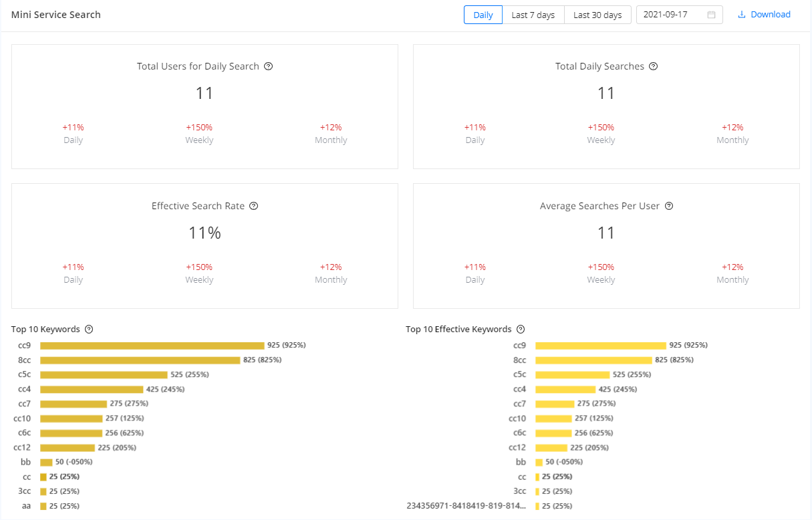Click the cc4 bar in Top 10 Effective Keywords

pyautogui.click(x=565, y=389)
